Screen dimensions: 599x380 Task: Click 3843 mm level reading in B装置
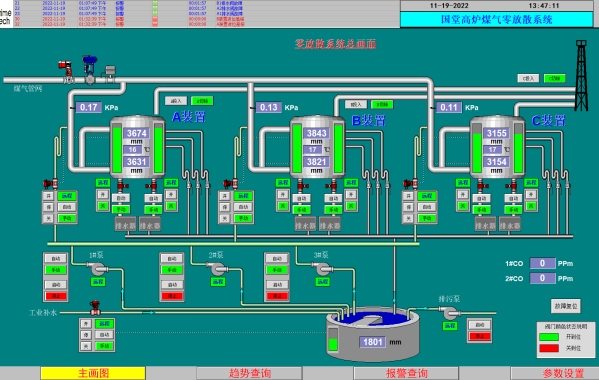(317, 133)
